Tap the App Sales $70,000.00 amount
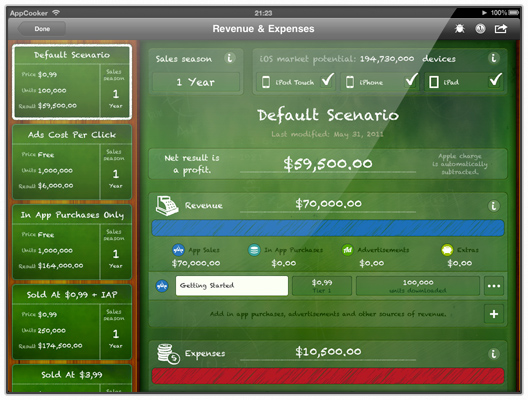The width and height of the screenshot is (528, 400). [196, 263]
